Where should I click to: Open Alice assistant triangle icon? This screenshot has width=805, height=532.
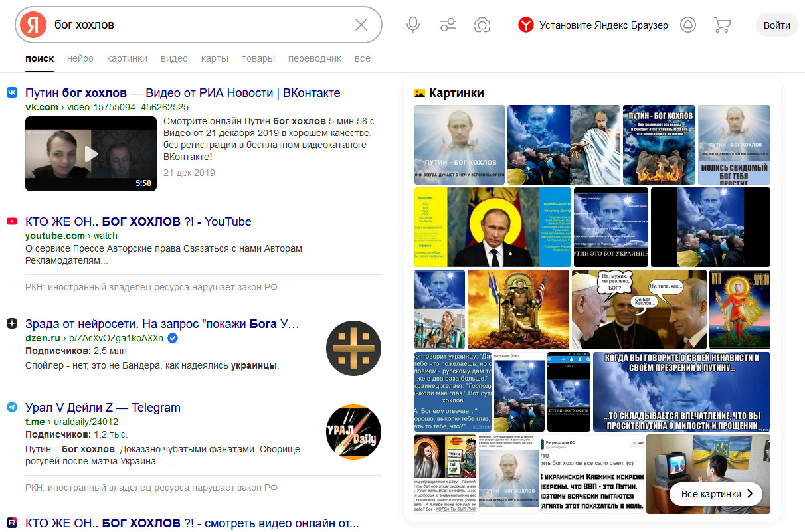coord(687,25)
